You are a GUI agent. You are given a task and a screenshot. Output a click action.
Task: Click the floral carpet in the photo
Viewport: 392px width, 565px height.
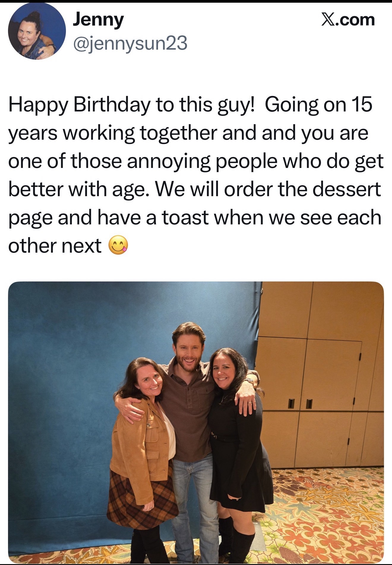click(327, 520)
